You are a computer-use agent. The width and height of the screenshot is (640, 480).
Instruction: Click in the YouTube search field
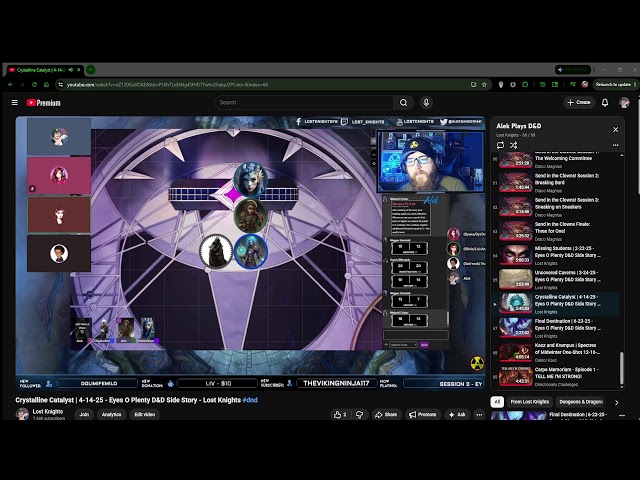304,102
